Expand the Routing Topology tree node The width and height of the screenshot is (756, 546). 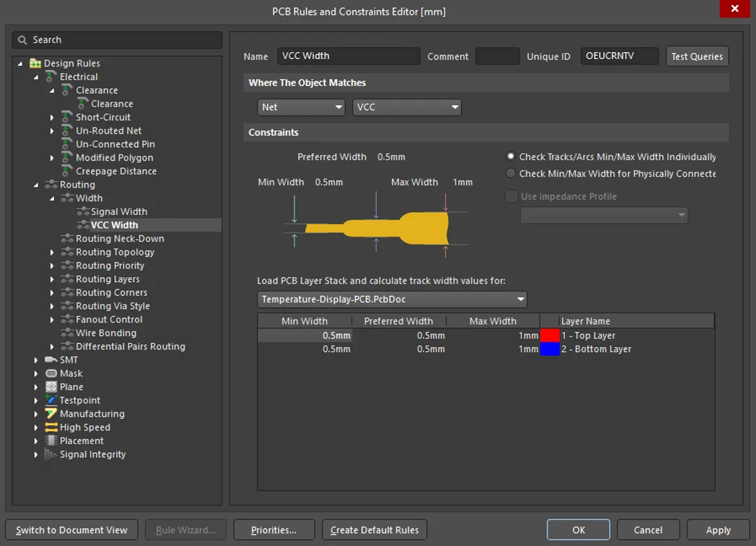52,251
